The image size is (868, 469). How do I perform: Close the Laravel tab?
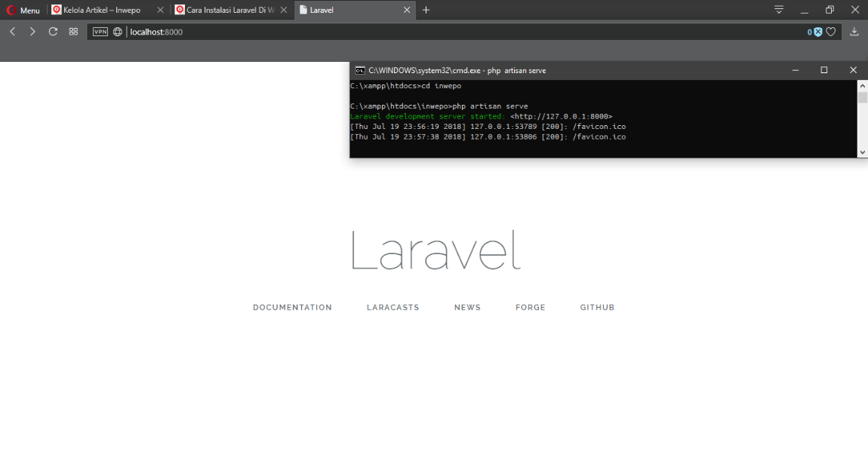click(407, 10)
